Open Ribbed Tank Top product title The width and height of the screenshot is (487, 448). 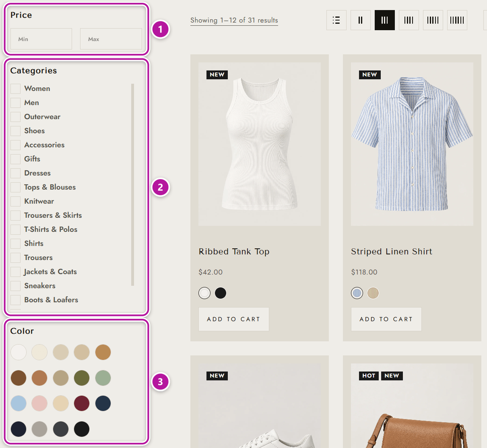tap(234, 252)
